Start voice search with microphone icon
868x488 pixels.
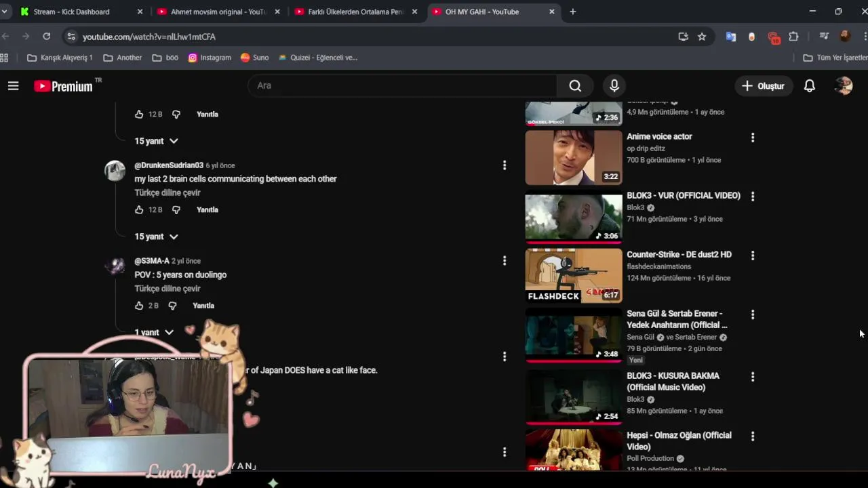click(x=614, y=85)
